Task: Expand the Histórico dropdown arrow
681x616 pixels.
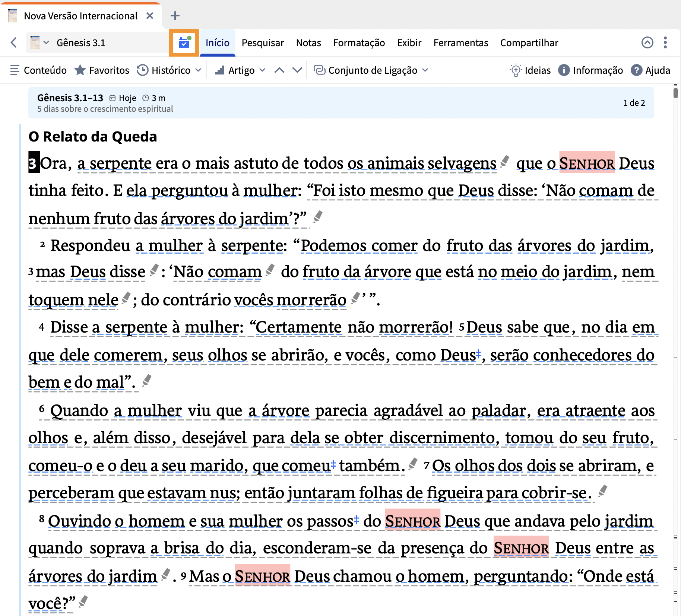Action: point(198,70)
